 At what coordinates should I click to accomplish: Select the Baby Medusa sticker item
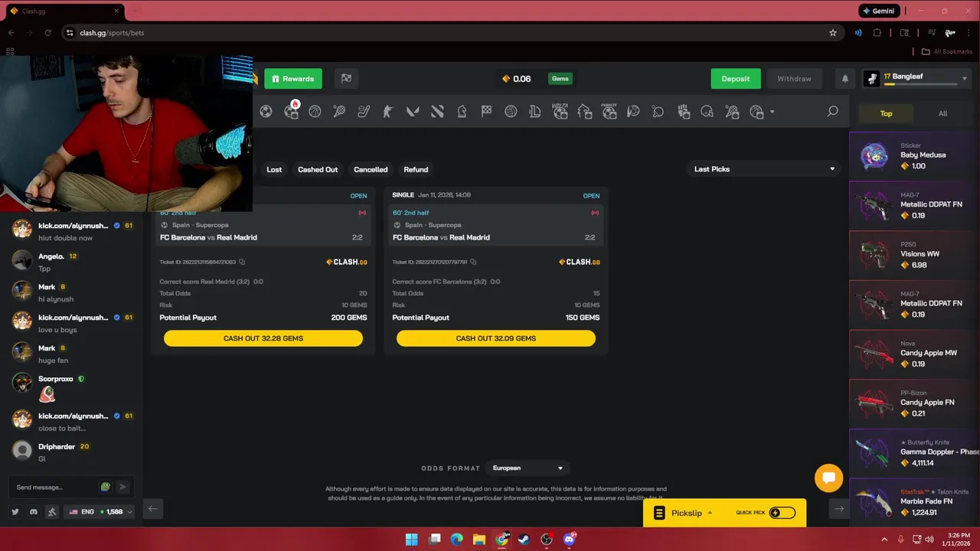click(x=914, y=155)
